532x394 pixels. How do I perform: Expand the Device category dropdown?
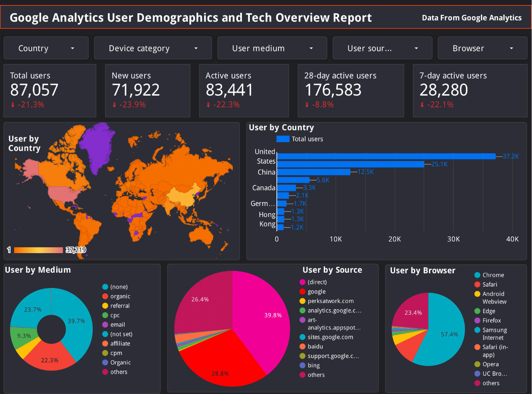point(153,48)
